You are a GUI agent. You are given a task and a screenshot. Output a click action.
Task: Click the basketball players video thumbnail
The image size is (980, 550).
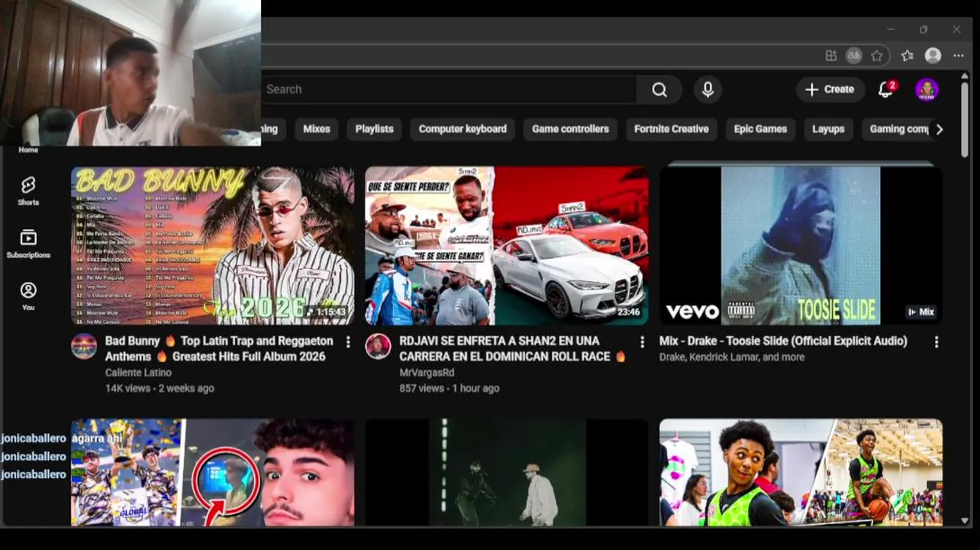801,472
